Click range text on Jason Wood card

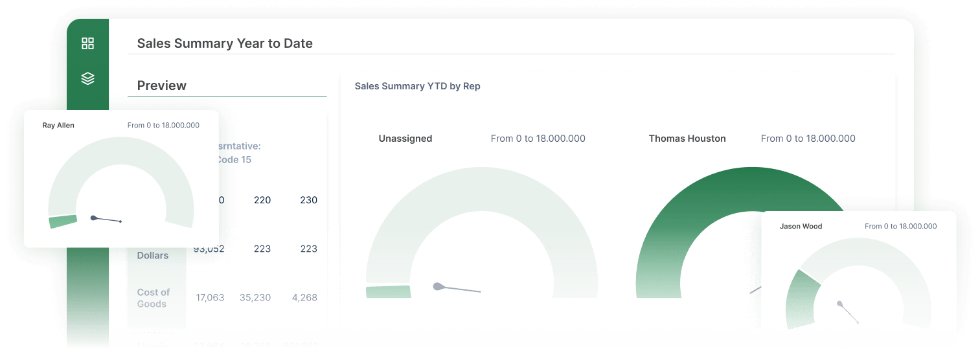pyautogui.click(x=900, y=227)
